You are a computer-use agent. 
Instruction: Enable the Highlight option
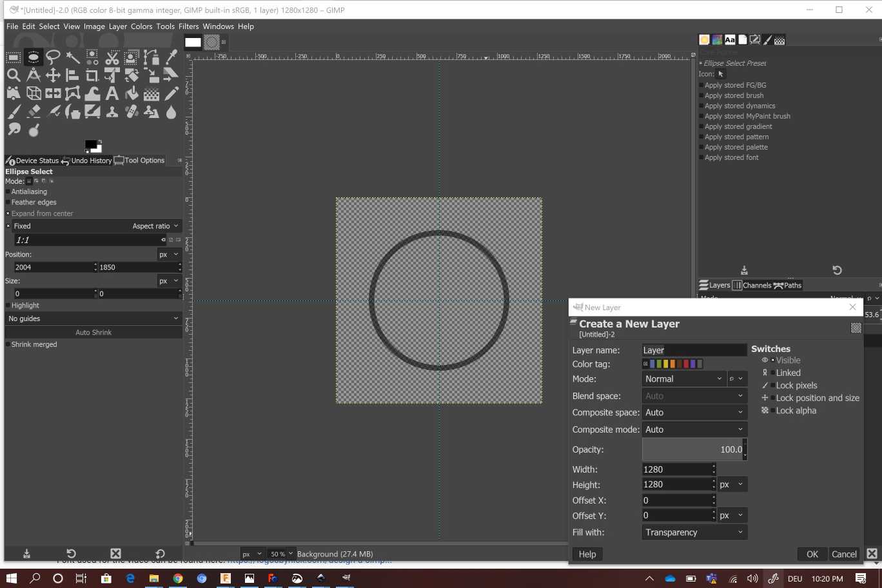[x=23, y=306]
